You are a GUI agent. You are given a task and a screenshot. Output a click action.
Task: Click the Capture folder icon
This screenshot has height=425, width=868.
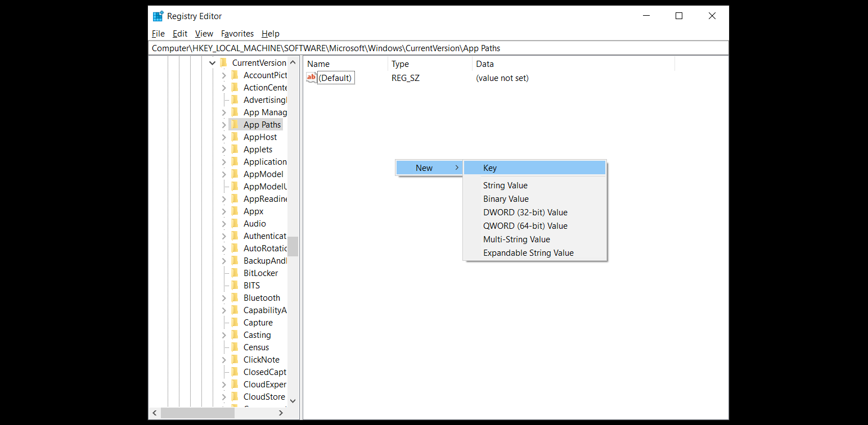[x=235, y=323]
